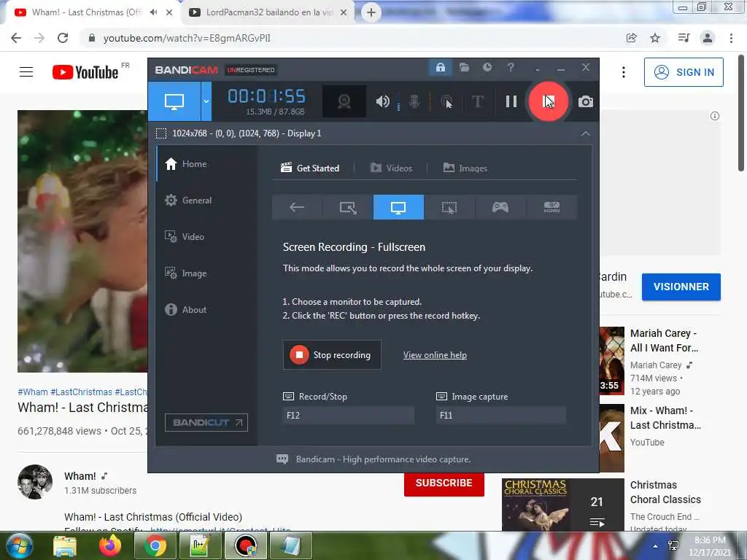Open the Bandicam output folder icon

click(464, 68)
